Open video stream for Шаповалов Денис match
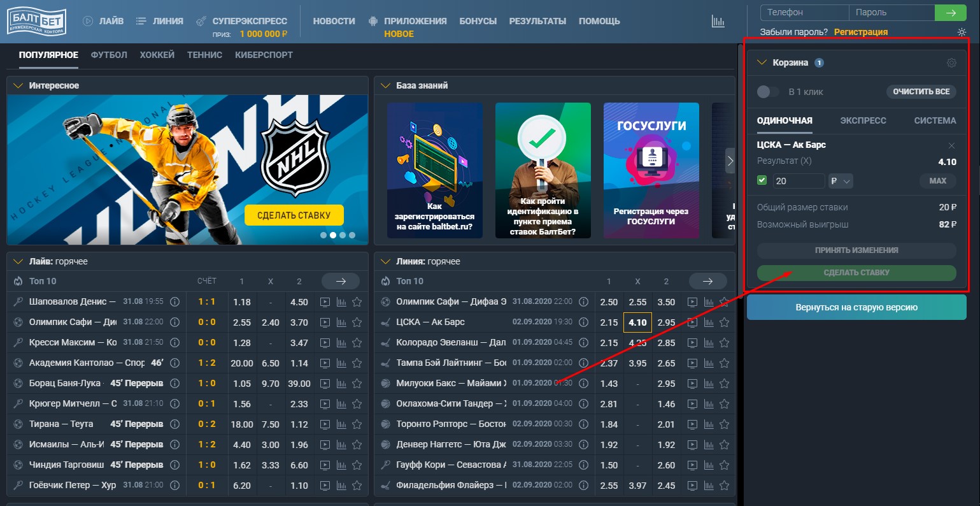Viewport: 980px width, 506px height. coord(325,302)
